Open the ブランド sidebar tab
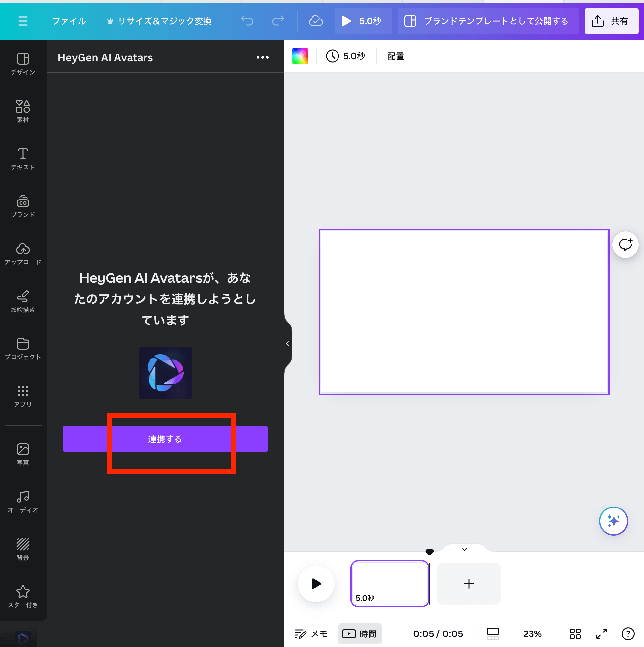 tap(23, 206)
